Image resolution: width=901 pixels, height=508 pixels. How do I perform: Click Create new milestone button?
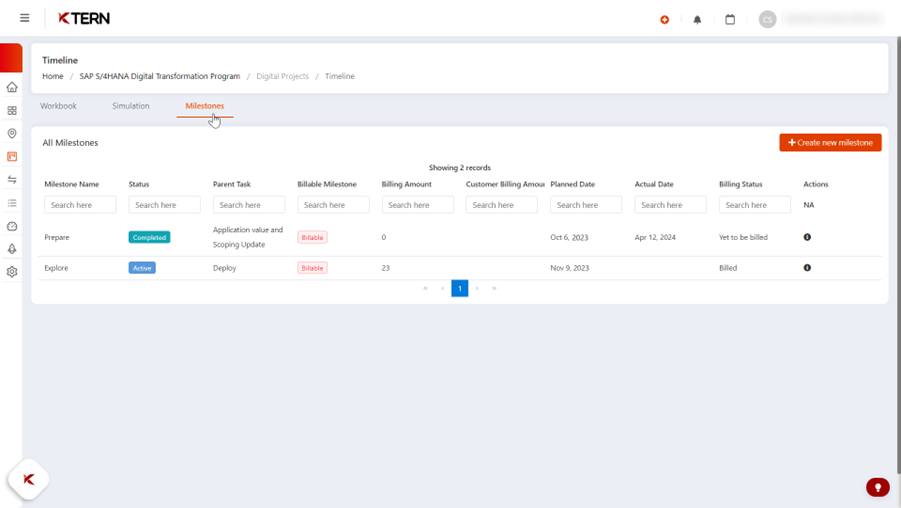tap(830, 143)
